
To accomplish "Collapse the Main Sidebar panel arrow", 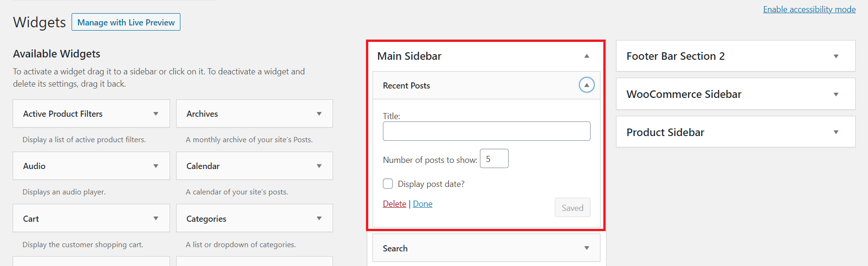I will (587, 56).
